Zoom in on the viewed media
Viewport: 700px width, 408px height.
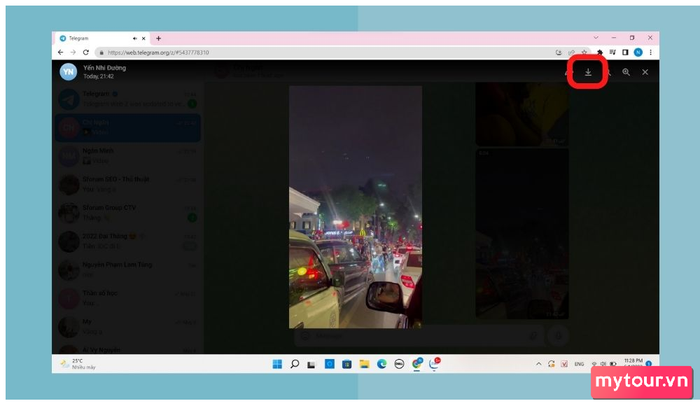pos(626,72)
